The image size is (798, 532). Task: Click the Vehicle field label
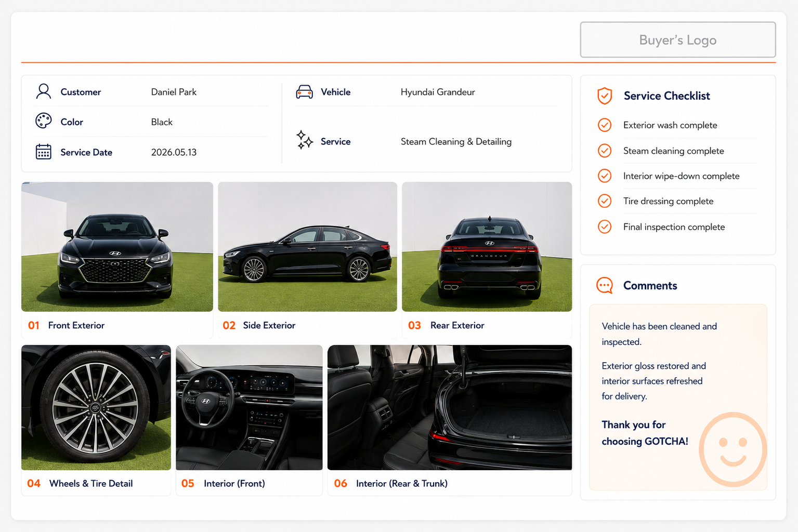(x=335, y=92)
